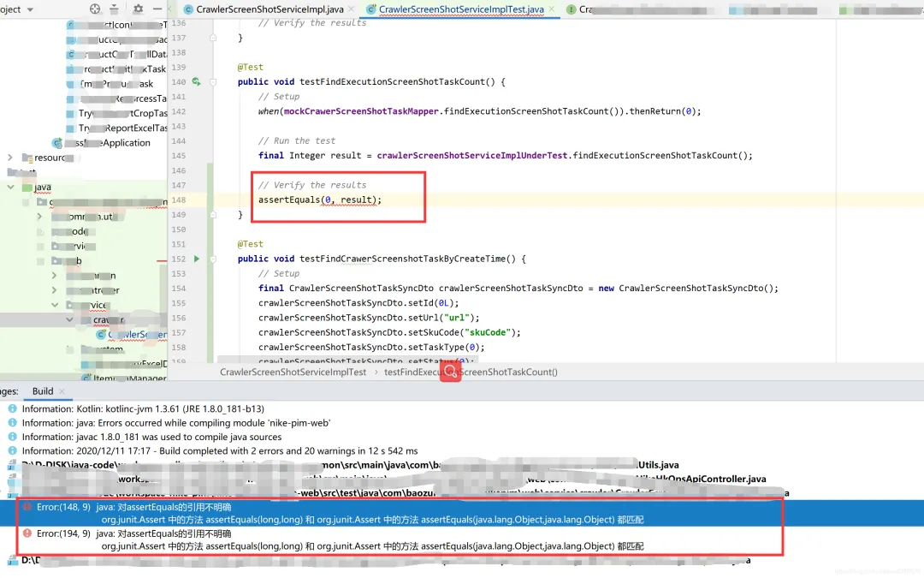The height and width of the screenshot is (578, 924).
Task: Open the Project view dropdown arrow
Action: coord(30,9)
